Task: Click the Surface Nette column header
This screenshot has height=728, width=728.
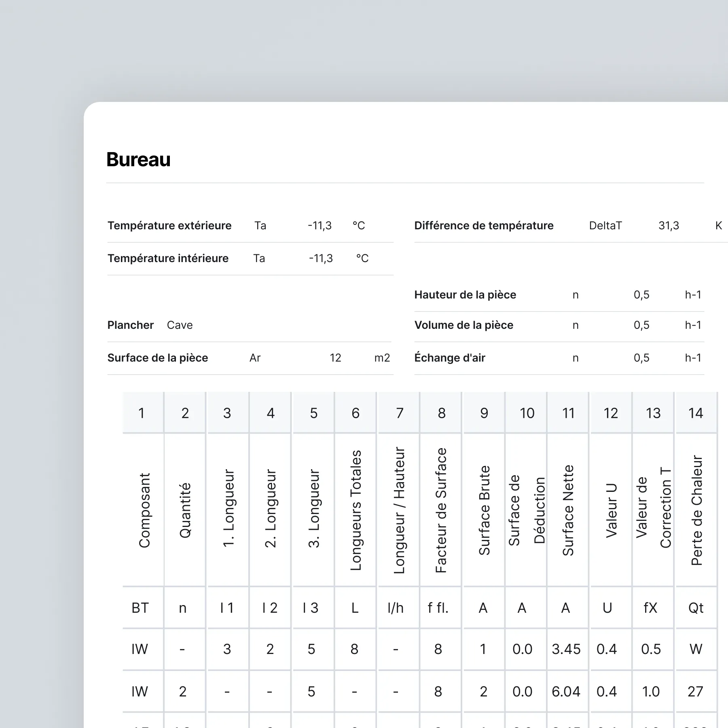Action: tap(568, 510)
